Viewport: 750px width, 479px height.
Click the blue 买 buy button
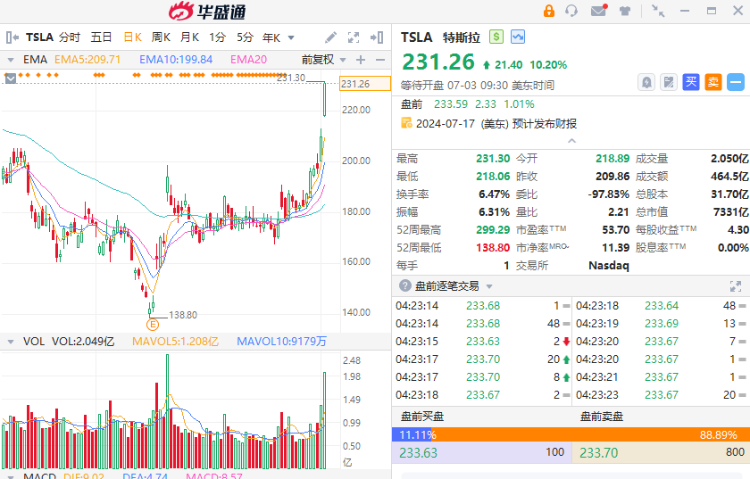[x=691, y=82]
